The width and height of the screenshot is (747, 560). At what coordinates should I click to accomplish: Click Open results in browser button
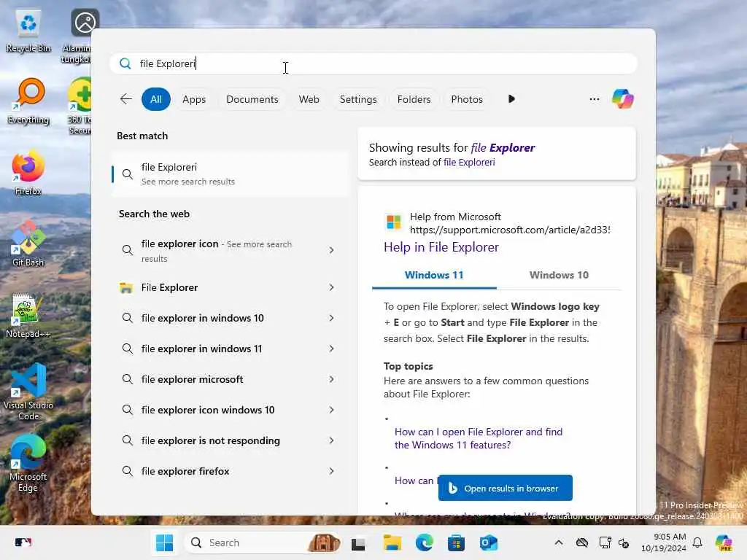click(505, 488)
